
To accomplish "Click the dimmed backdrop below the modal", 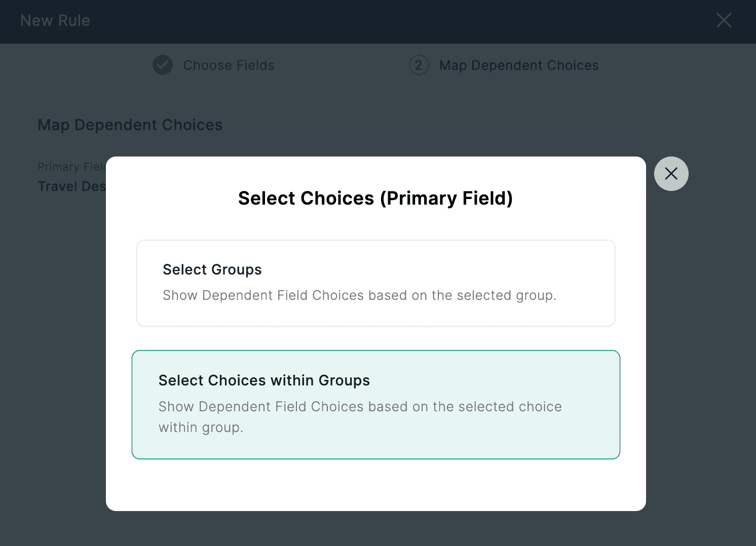I will click(x=375, y=529).
